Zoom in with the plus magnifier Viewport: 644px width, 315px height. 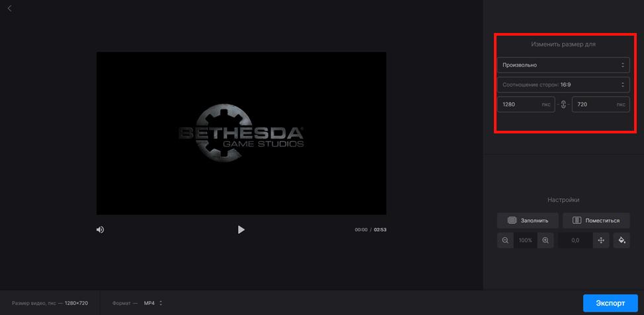[545, 241]
